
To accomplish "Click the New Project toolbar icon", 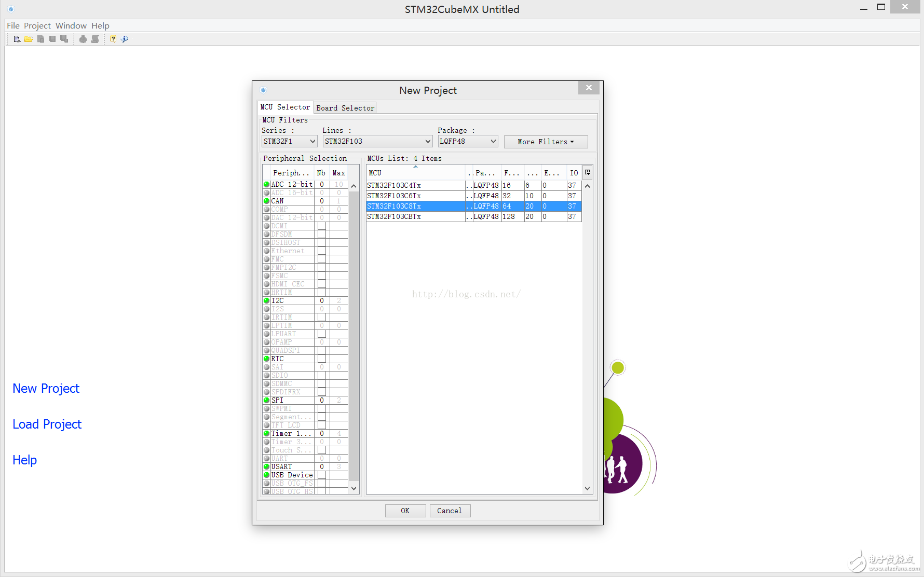I will (x=17, y=38).
